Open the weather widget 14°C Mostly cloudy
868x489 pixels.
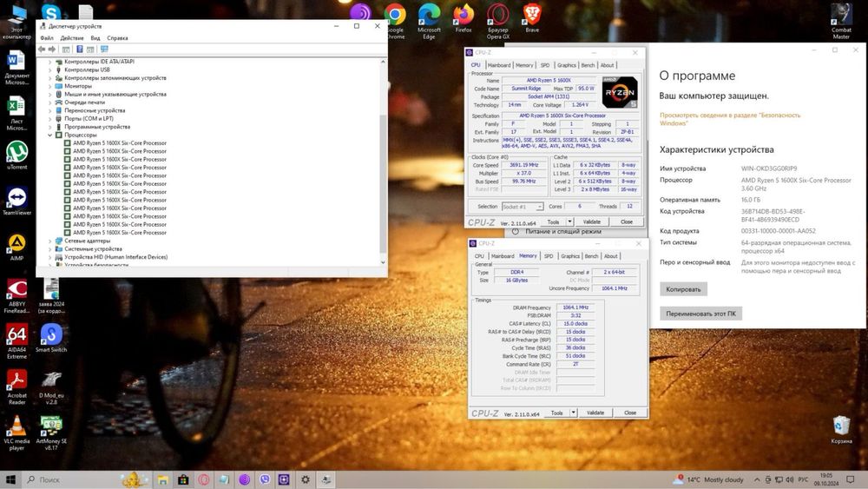(x=708, y=479)
